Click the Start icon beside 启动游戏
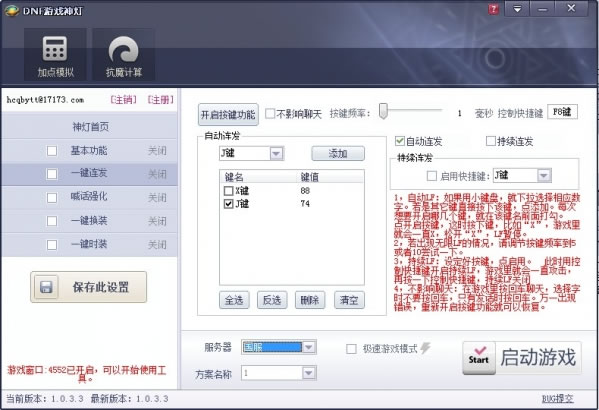 click(479, 357)
